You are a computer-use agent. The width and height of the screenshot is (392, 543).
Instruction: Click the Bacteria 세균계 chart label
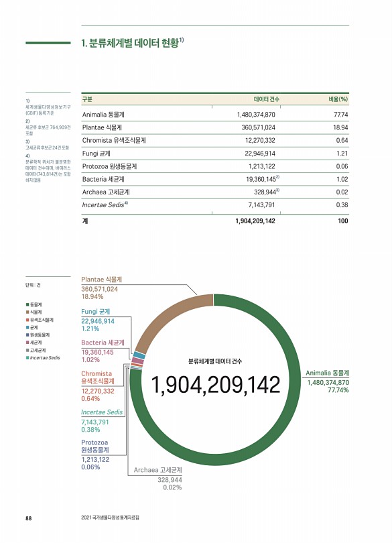click(x=103, y=343)
